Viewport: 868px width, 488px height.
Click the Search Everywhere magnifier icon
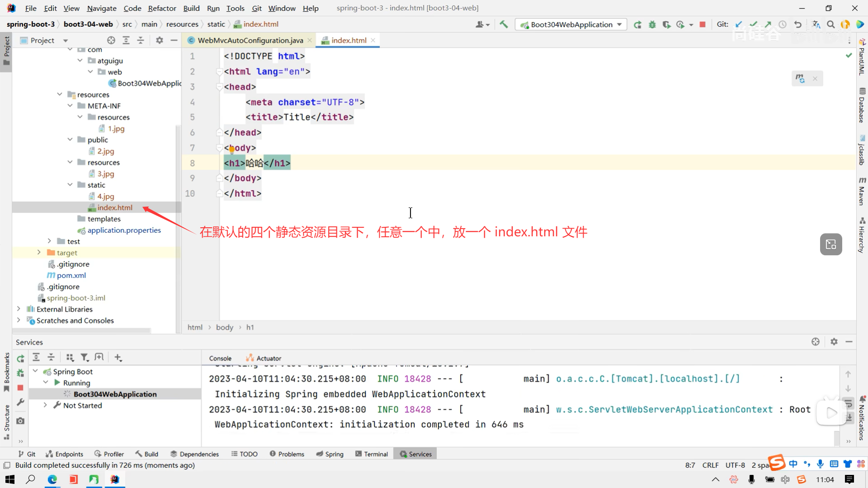point(830,24)
